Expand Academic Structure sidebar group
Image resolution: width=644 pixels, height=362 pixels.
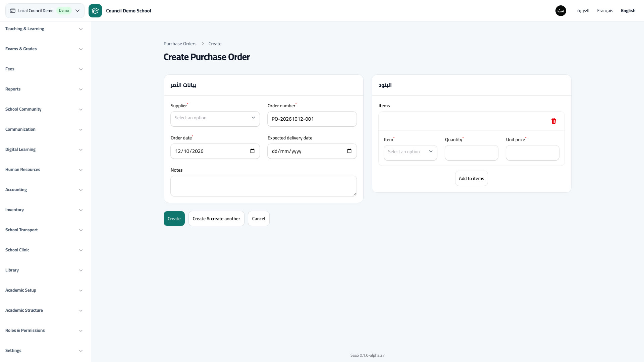pos(44,310)
